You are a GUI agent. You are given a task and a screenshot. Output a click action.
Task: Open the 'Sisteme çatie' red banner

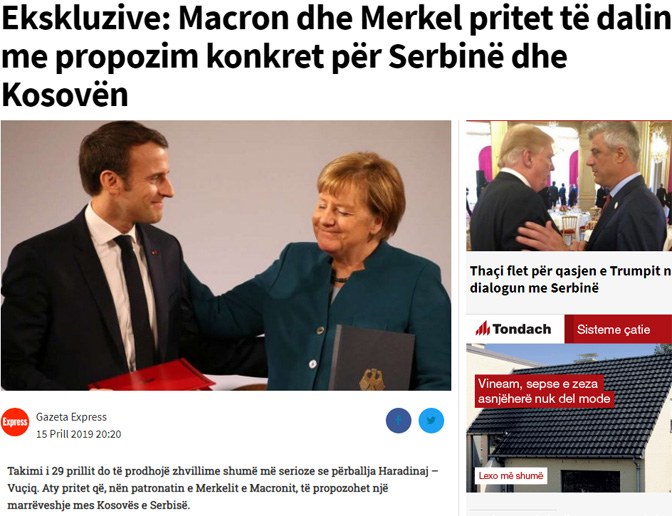(618, 329)
